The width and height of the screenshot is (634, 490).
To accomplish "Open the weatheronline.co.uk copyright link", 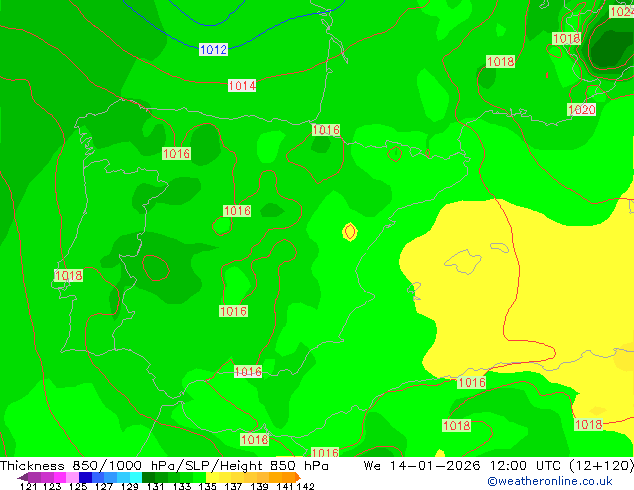I will tap(550, 481).
